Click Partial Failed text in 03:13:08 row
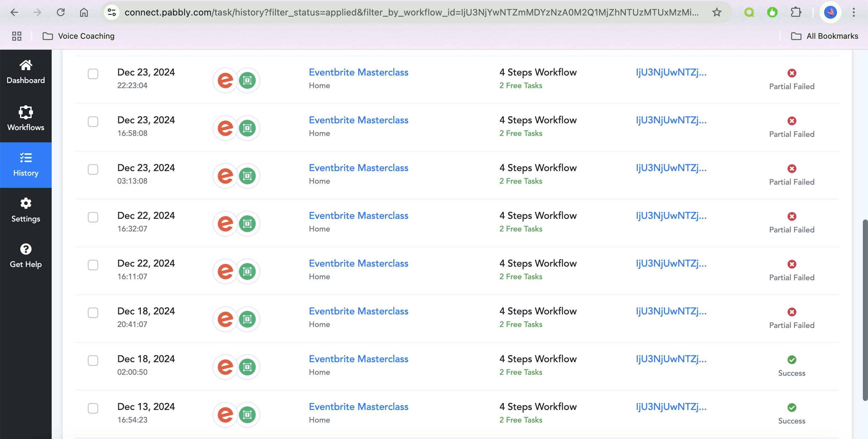This screenshot has height=439, width=868. pos(791,182)
